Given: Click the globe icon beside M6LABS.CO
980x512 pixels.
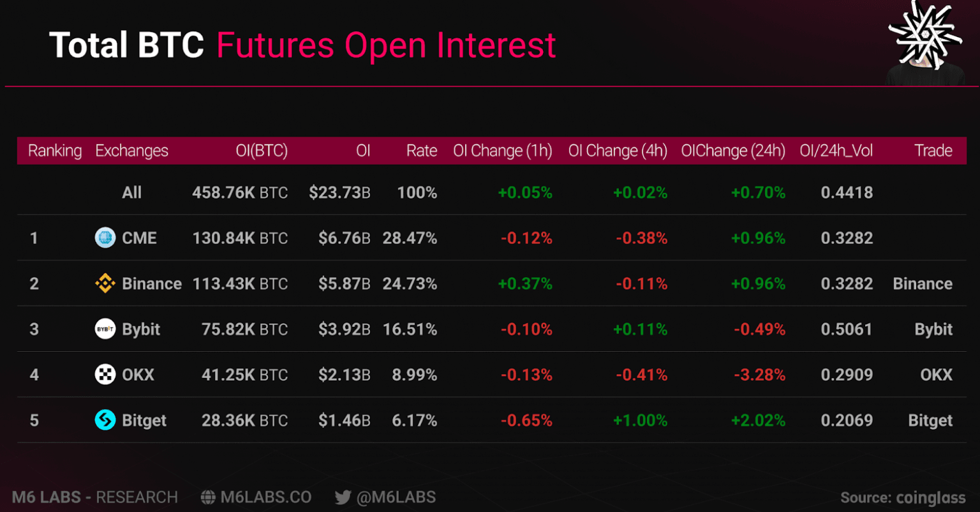Looking at the screenshot, I should 208,497.
